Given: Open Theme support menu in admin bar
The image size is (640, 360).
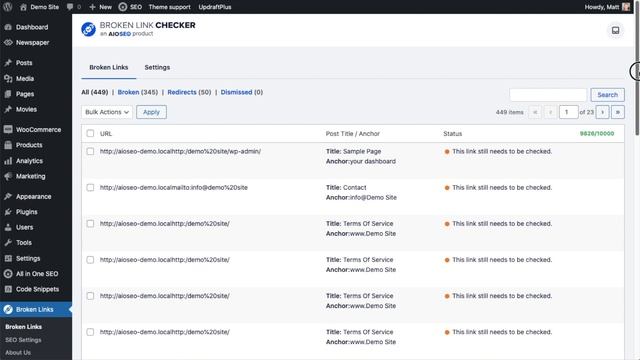Looking at the screenshot, I should (169, 7).
